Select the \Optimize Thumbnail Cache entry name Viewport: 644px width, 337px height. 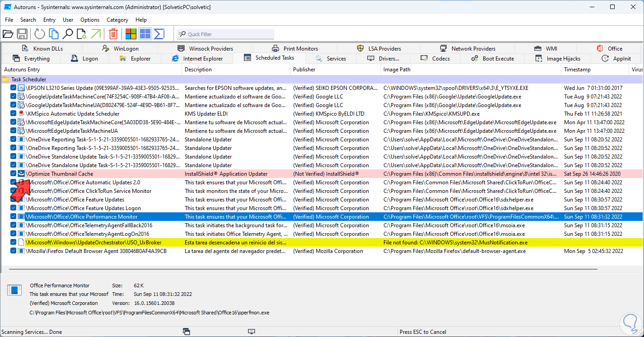pyautogui.click(x=60, y=174)
